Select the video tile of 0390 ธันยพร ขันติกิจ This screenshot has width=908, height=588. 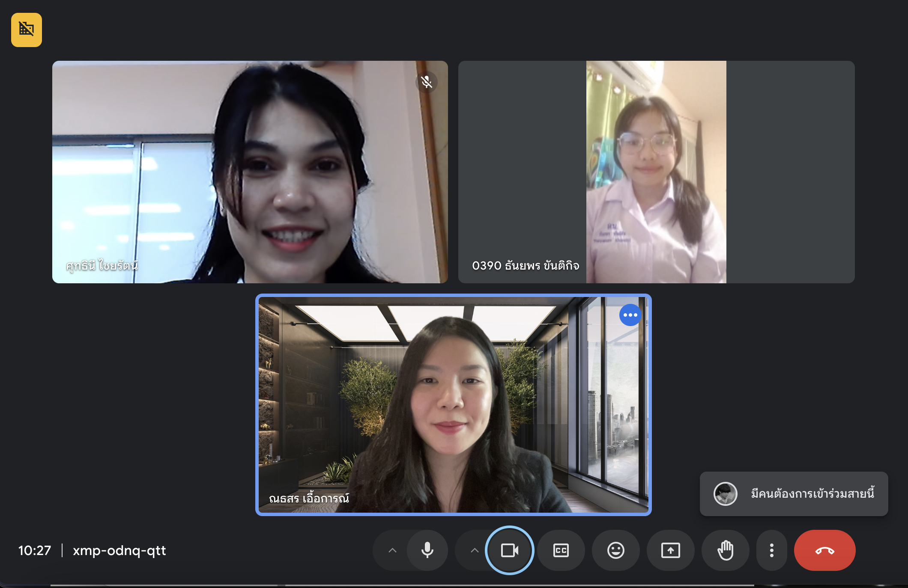(x=656, y=172)
